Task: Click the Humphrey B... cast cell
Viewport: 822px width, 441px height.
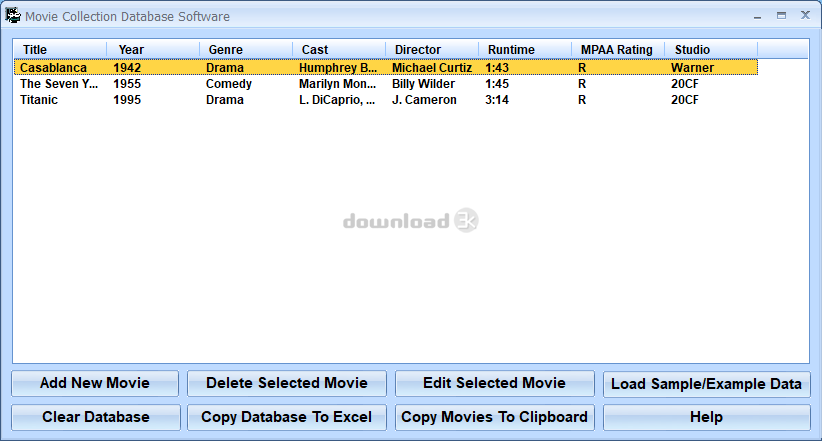Action: 338,68
